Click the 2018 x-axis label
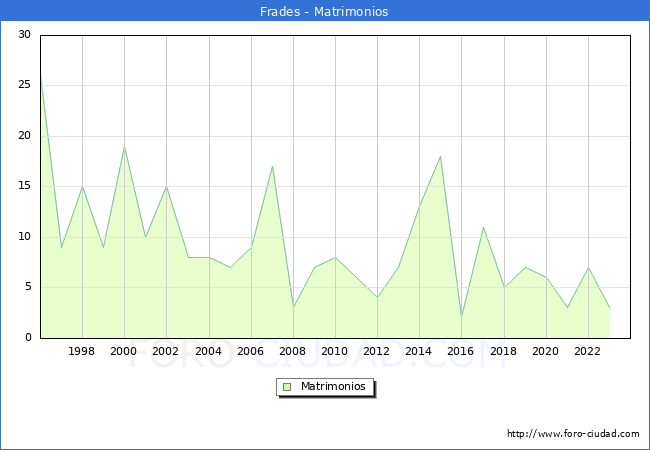Image resolution: width=650 pixels, height=450 pixels. (504, 351)
